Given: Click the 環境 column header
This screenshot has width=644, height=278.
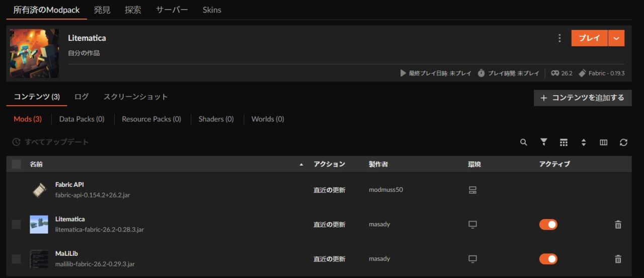Looking at the screenshot, I should point(474,164).
